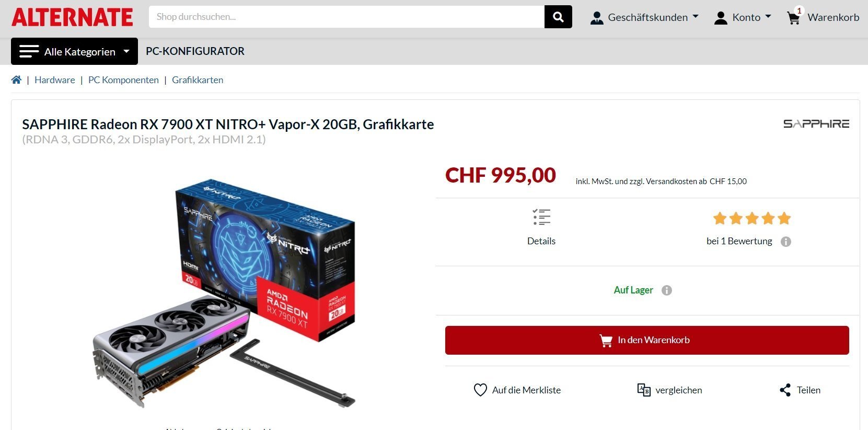Viewport: 868px width, 430px height.
Task: Open the Alle Kategorien menu
Action: (74, 51)
